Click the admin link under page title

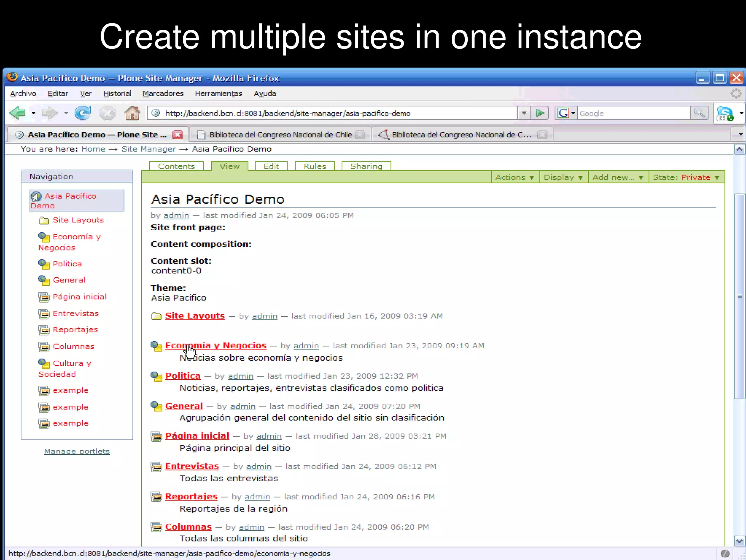pos(176,215)
